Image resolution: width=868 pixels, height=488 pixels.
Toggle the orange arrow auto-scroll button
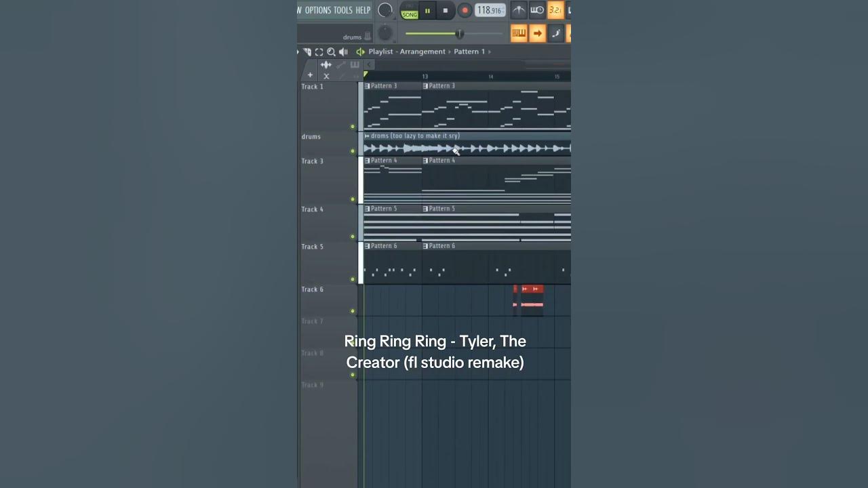click(537, 33)
